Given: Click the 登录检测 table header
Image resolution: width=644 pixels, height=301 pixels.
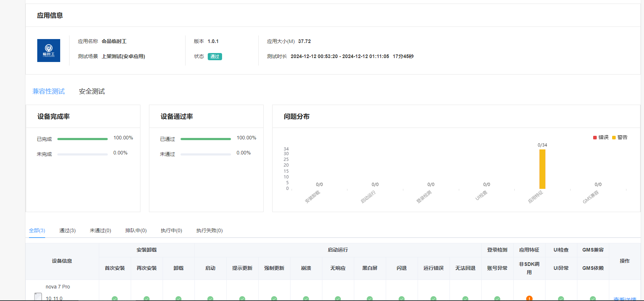Looking at the screenshot, I should [497, 250].
